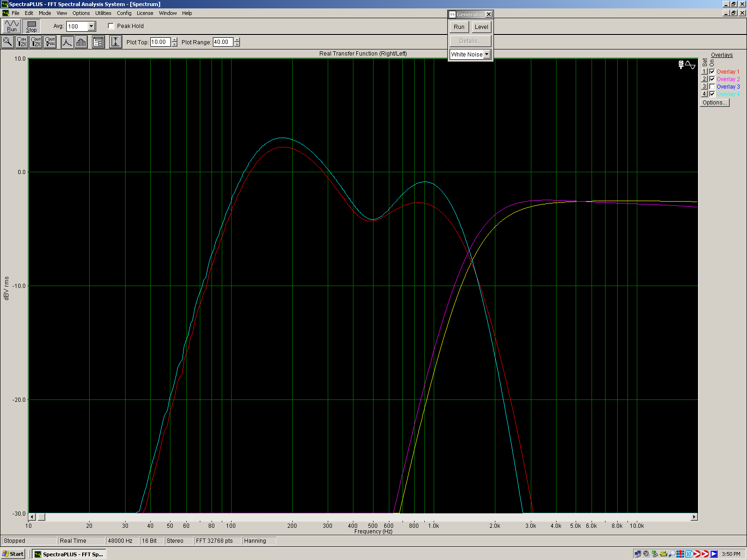Click the blue IO tray icon
Viewport: 747px width, 560px height.
[689, 554]
